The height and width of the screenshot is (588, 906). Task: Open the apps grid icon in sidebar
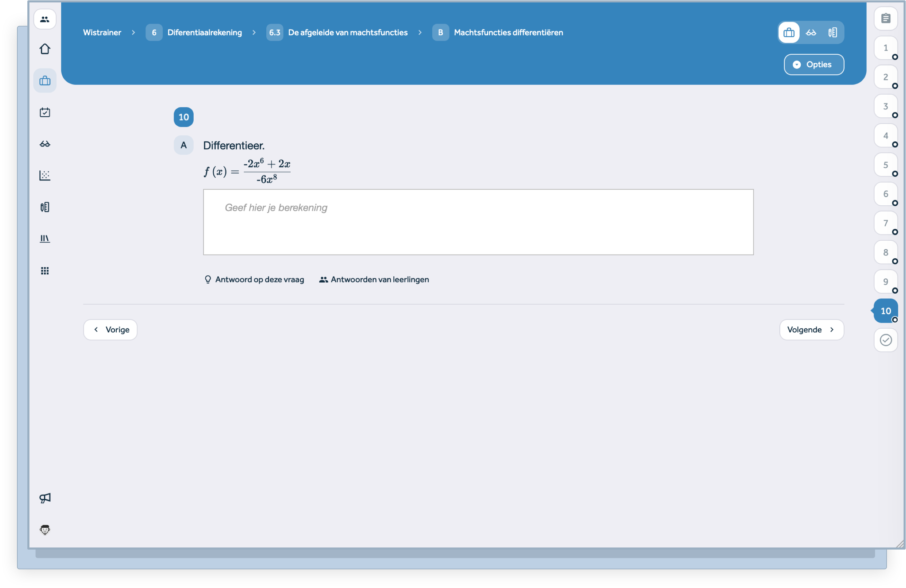(x=45, y=270)
